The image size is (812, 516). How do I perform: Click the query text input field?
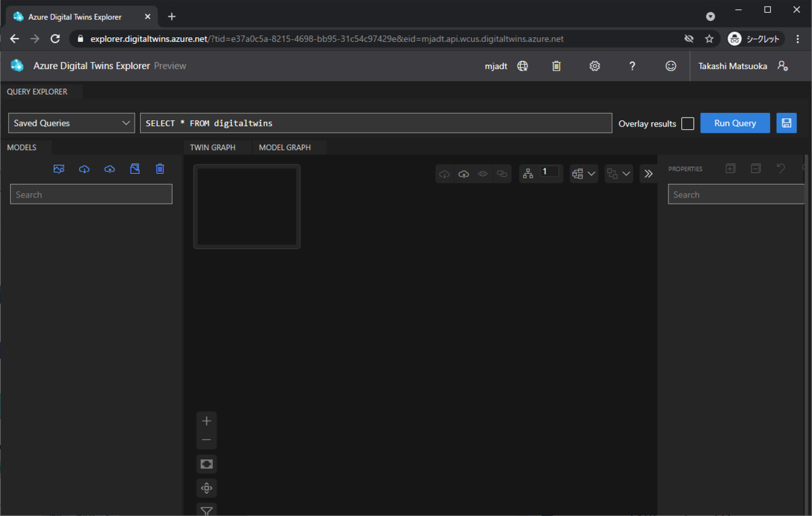pyautogui.click(x=376, y=123)
